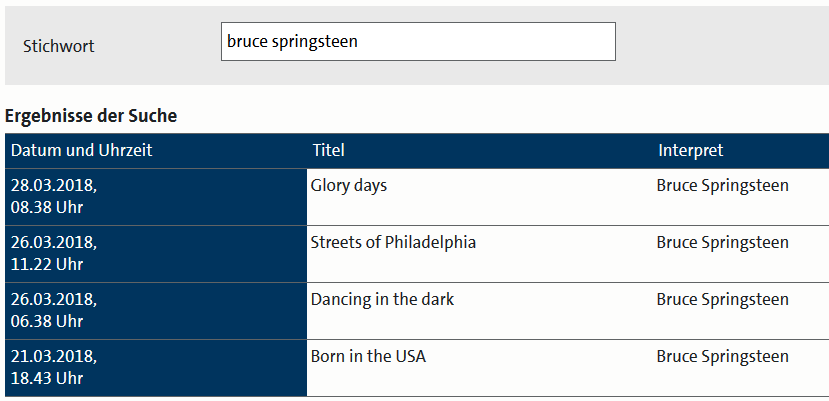Select the 11.22 Uhr time text
This screenshot has width=829, height=401.
(47, 265)
